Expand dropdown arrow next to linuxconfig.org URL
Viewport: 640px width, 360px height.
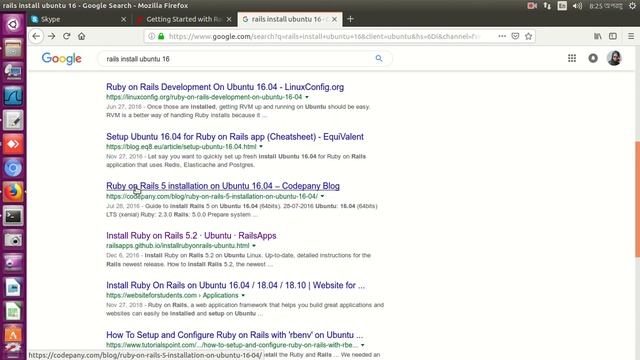pos(307,97)
